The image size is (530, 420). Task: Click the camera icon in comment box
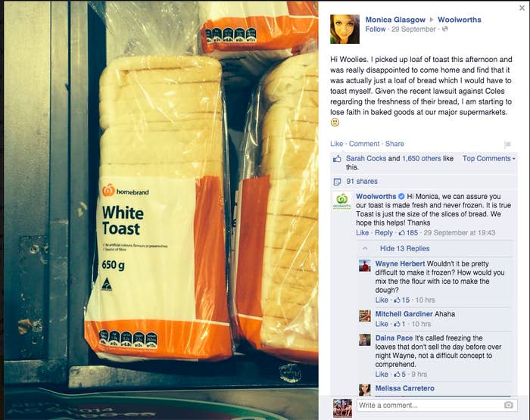[508, 405]
